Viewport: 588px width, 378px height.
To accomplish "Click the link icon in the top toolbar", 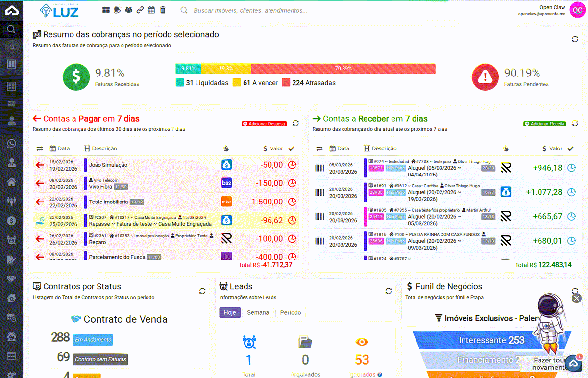I will (x=140, y=9).
